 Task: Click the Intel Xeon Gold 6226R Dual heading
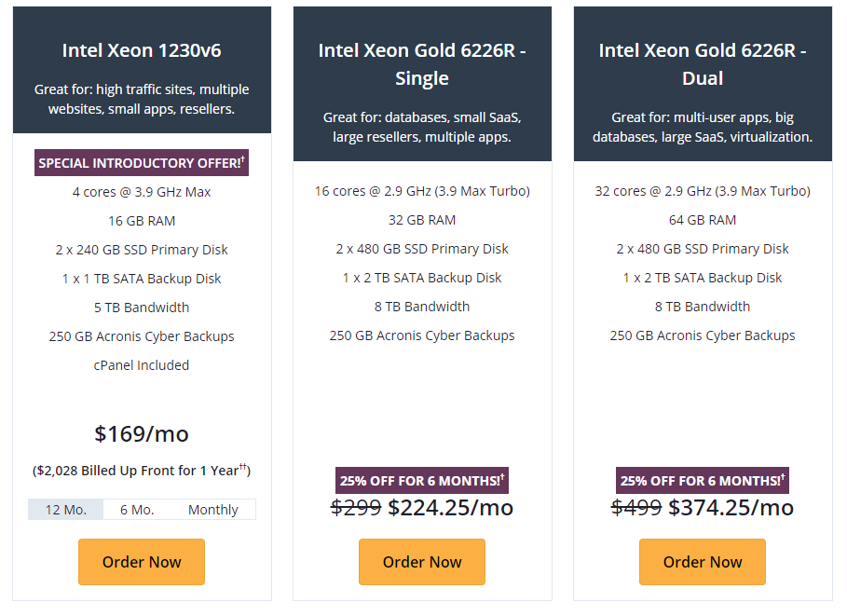[x=703, y=64]
